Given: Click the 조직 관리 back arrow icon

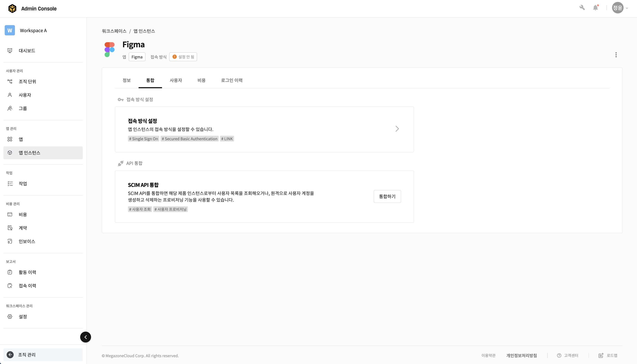Looking at the screenshot, I should [x=10, y=355].
